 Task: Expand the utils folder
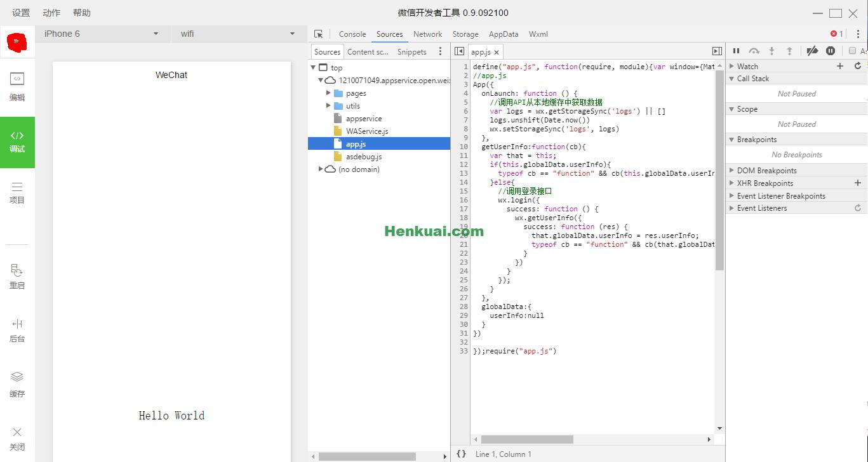[328, 106]
